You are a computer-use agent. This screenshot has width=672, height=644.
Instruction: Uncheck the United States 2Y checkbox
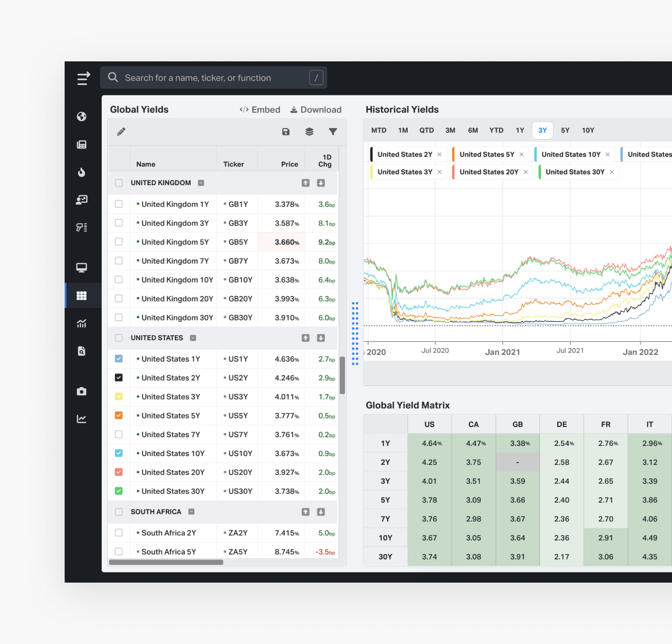(x=119, y=378)
